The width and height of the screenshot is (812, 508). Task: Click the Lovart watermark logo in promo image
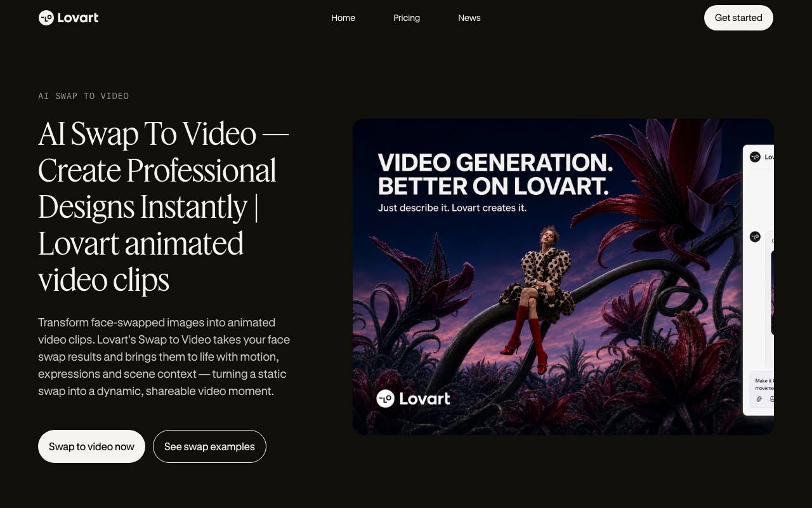tap(413, 399)
